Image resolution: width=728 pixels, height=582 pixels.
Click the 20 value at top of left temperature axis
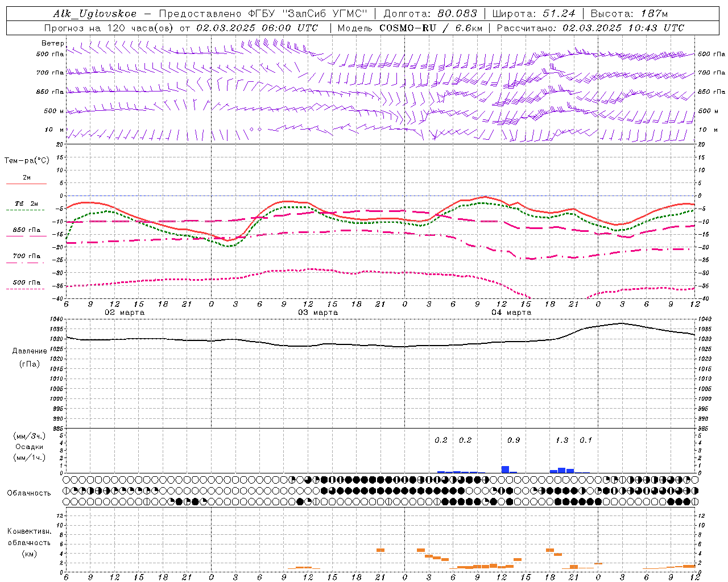click(60, 144)
